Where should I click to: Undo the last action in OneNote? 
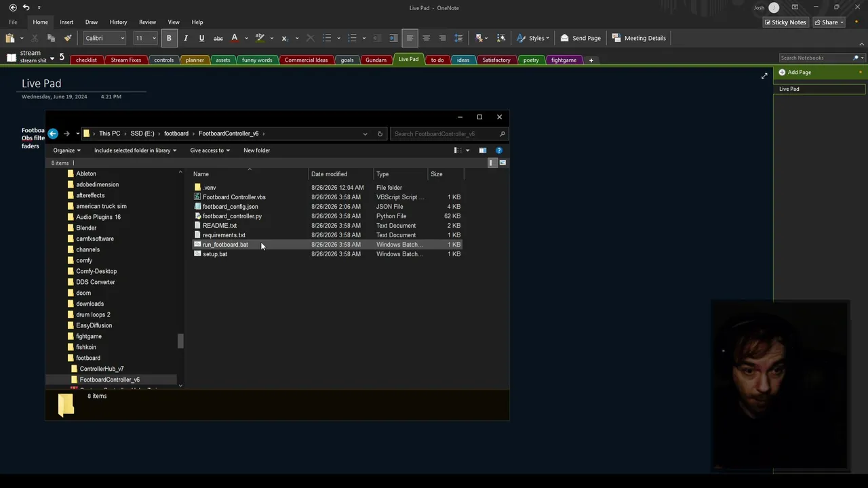[26, 7]
